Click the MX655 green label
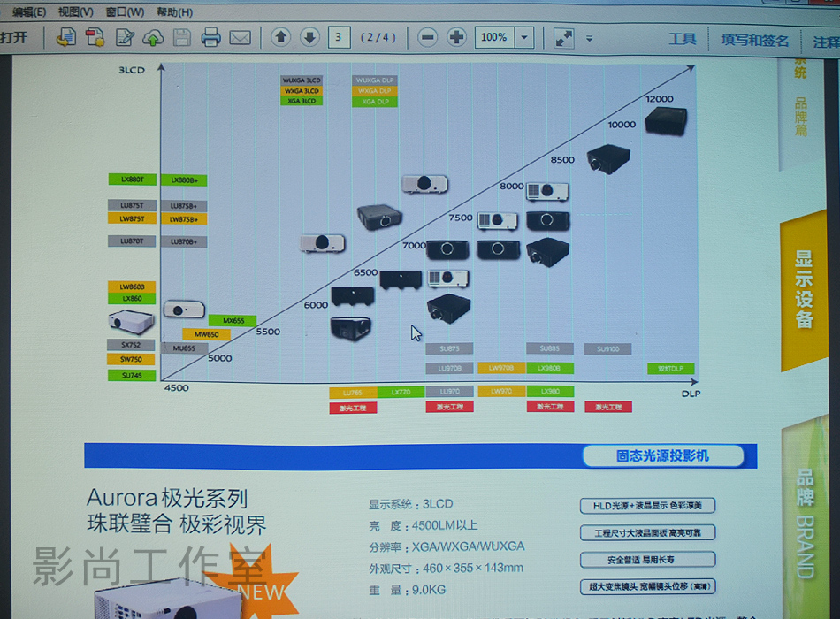Screen dimensions: 840x619 233,320
